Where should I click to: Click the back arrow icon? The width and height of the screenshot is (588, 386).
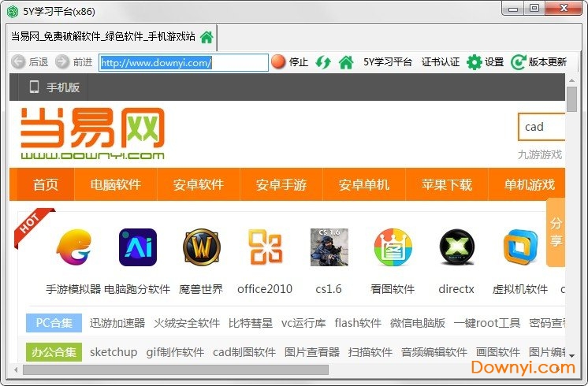[18, 61]
